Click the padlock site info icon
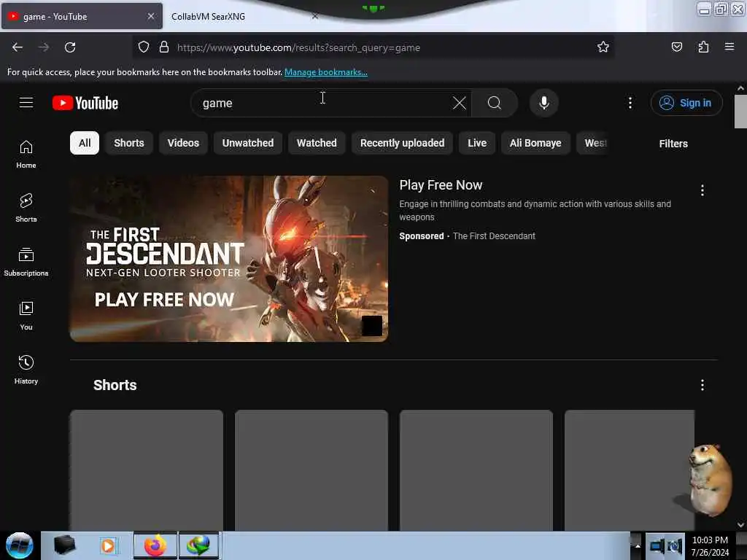The image size is (747, 560). (164, 47)
